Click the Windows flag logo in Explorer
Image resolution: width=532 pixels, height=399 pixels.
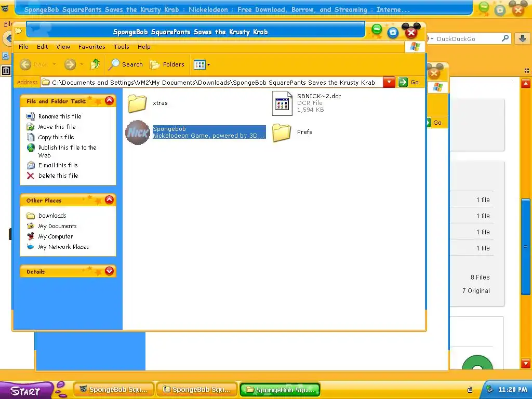415,47
